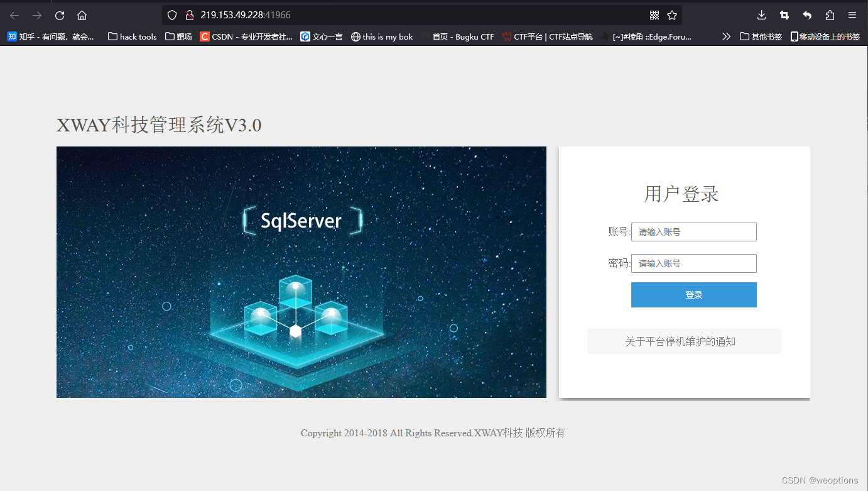This screenshot has width=868, height=491.
Task: Click the shield tracking protection icon
Action: [172, 15]
